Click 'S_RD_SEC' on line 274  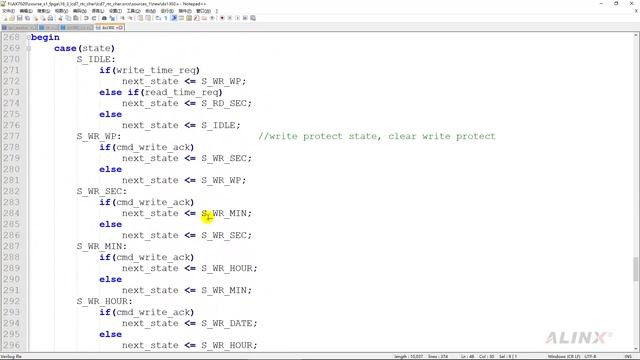point(224,103)
